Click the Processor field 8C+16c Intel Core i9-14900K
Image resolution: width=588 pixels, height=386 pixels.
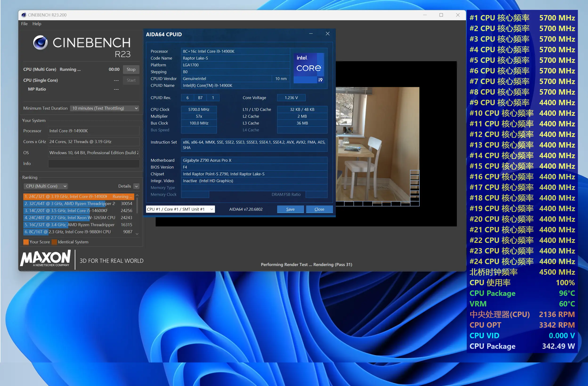coord(235,51)
